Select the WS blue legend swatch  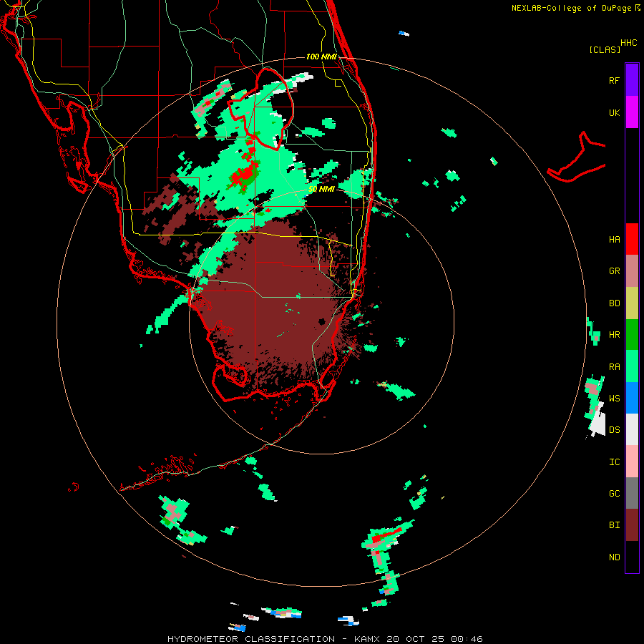[632, 398]
